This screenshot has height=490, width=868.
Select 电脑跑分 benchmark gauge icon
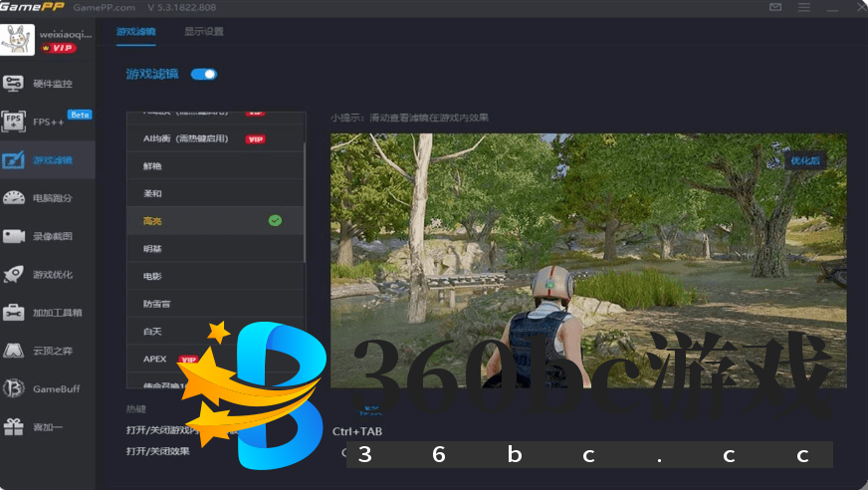click(x=14, y=197)
